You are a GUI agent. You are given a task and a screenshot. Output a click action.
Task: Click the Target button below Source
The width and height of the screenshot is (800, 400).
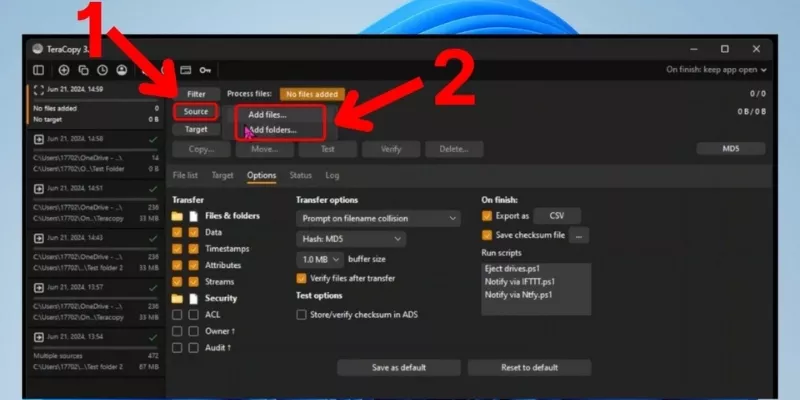tap(196, 130)
